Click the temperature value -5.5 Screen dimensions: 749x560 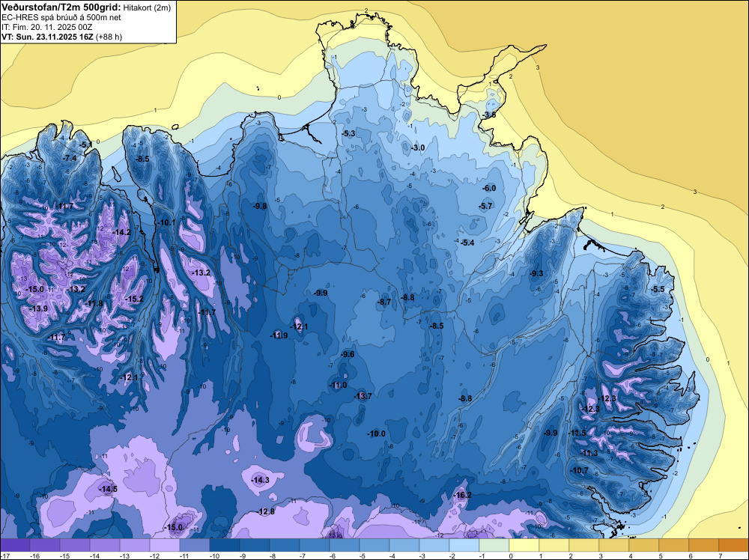point(658,289)
